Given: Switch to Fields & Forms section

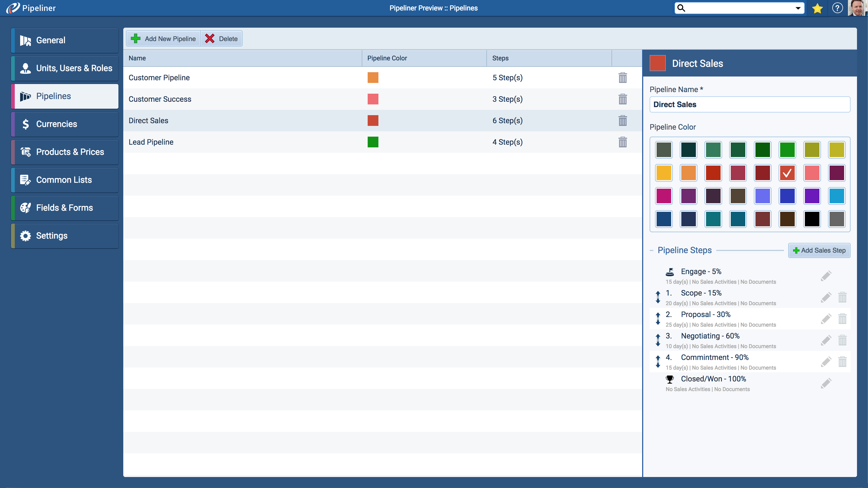Looking at the screenshot, I should point(65,208).
